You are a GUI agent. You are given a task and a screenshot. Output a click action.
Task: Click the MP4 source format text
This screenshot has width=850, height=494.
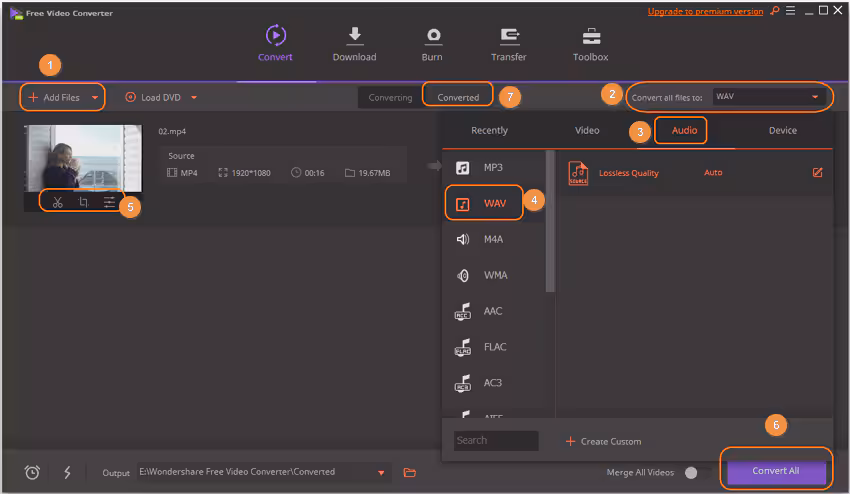click(x=189, y=173)
